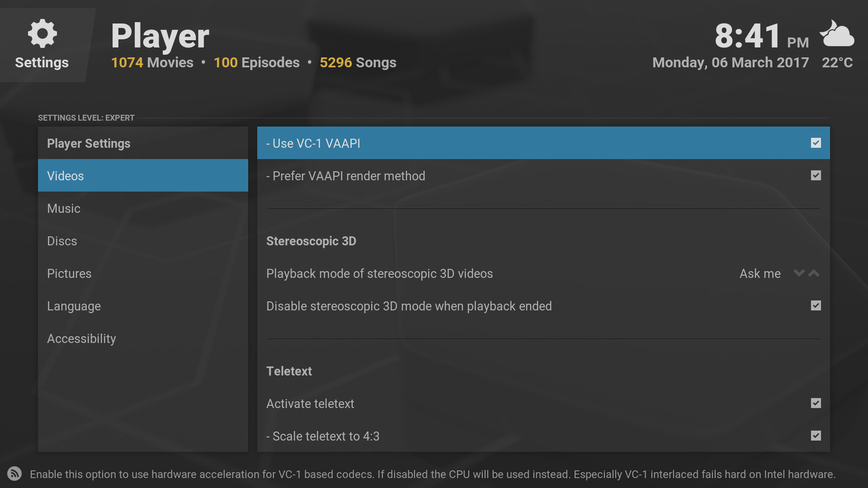
Task: Open Accessibility settings
Action: coord(81,338)
